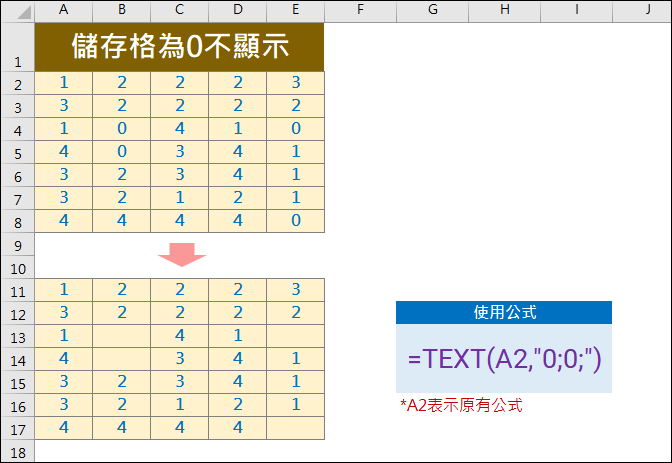Select column D header
The image size is (672, 463).
[x=237, y=11]
